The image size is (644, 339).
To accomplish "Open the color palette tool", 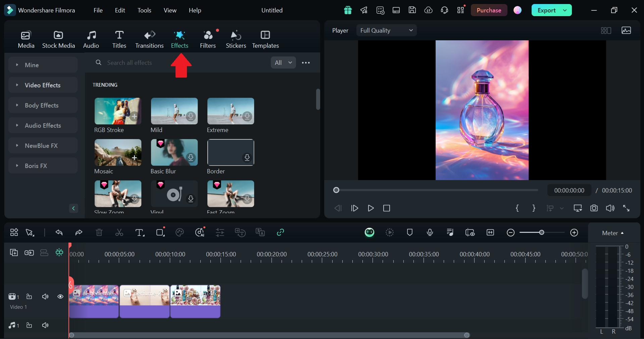I will click(x=180, y=232).
